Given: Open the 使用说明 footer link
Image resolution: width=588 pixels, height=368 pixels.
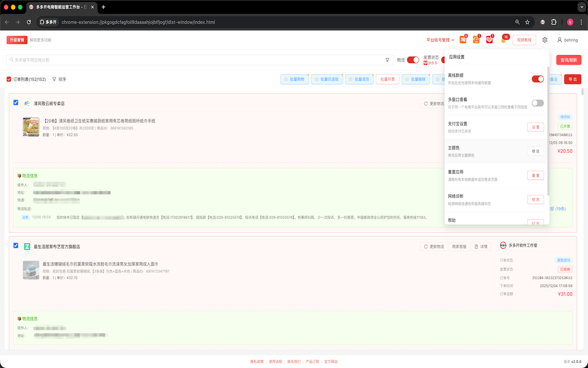Looking at the screenshot, I should pyautogui.click(x=276, y=362).
